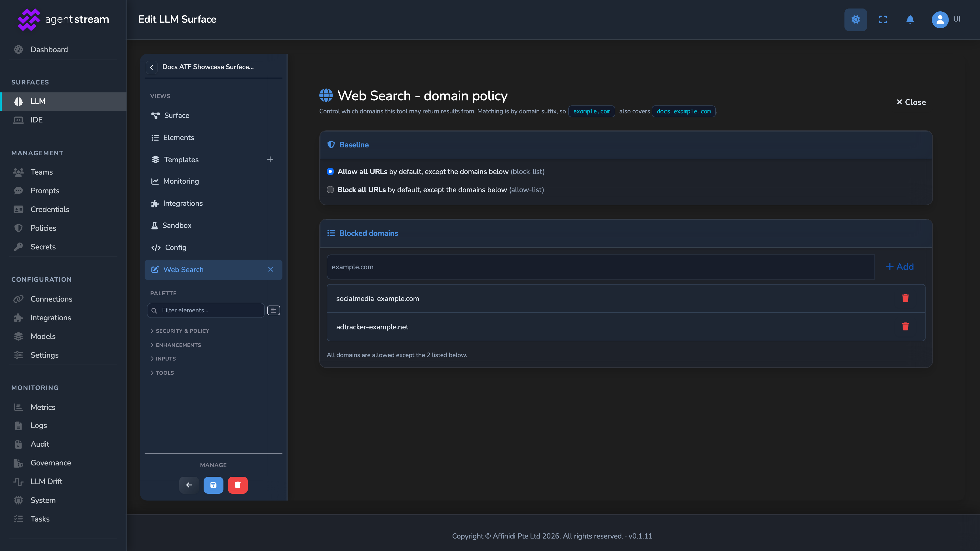980x551 pixels.
Task: Expand the Tools palette group
Action: click(162, 373)
